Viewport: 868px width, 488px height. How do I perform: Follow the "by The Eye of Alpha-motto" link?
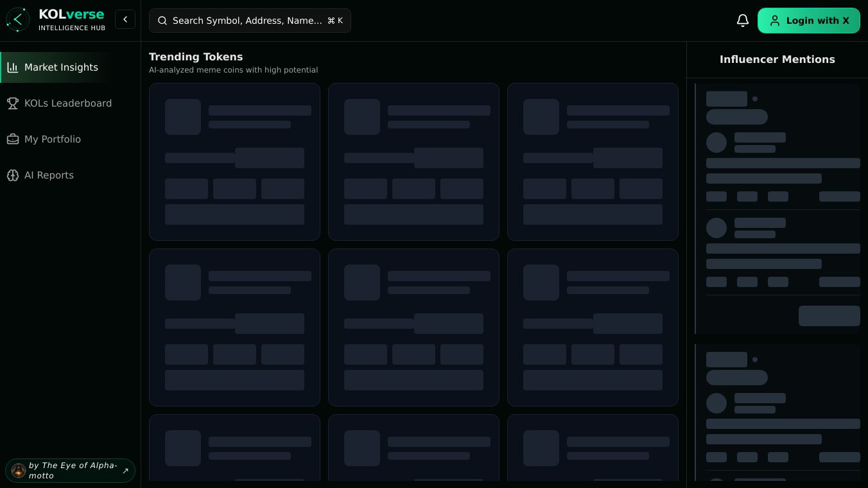[x=70, y=471]
